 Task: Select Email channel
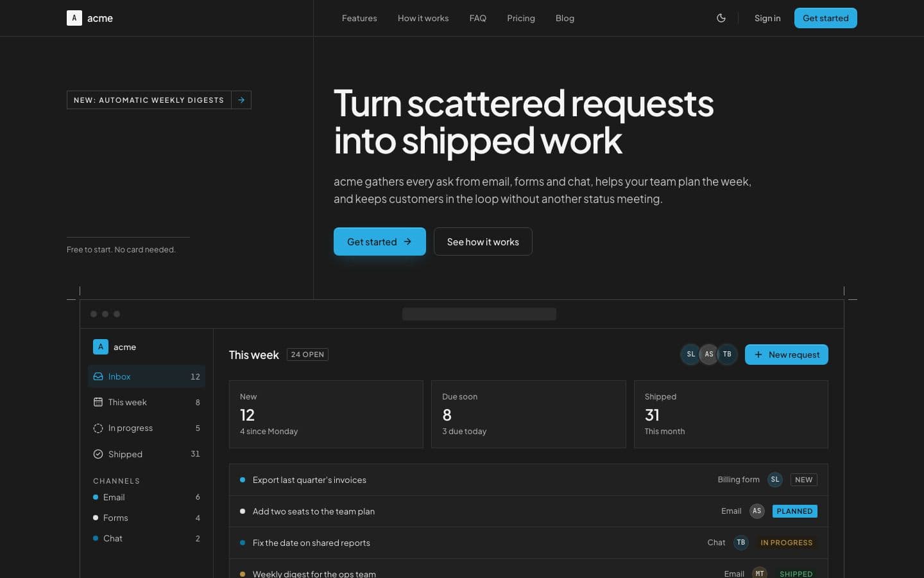pos(146,497)
